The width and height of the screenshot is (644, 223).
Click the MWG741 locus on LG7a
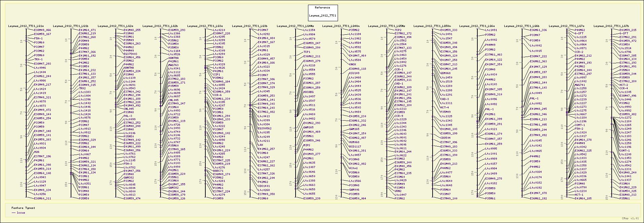click(580, 85)
